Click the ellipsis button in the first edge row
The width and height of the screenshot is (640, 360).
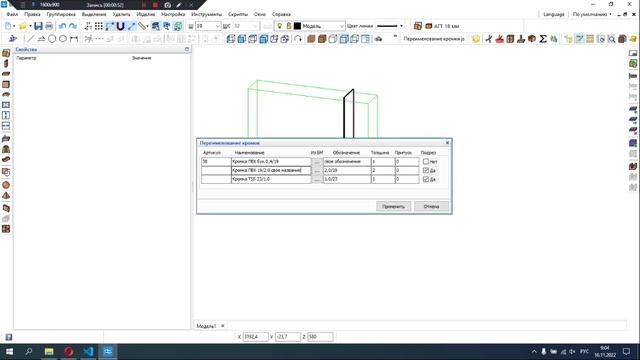coord(317,162)
